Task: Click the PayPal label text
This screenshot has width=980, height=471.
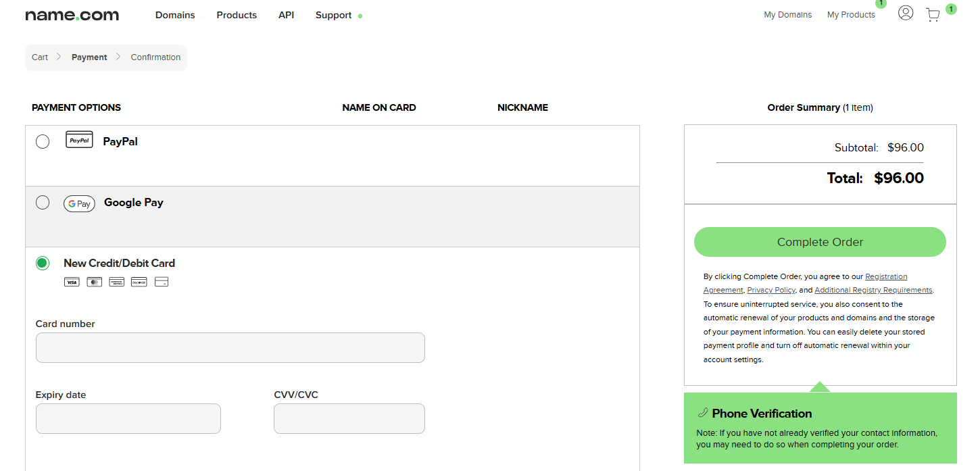Action: (x=120, y=141)
